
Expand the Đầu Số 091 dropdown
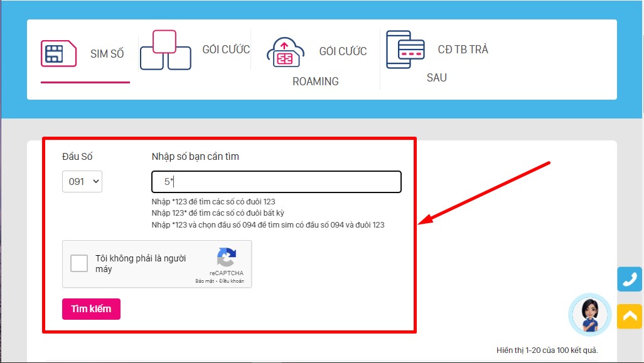(82, 182)
